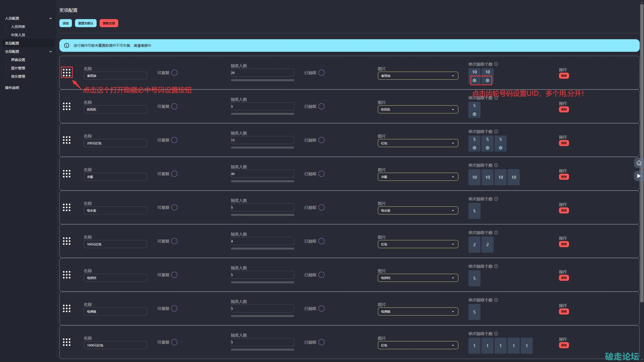Click the first gear icon under 食用油's 10
The height and width of the screenshot is (362, 644).
point(474,80)
